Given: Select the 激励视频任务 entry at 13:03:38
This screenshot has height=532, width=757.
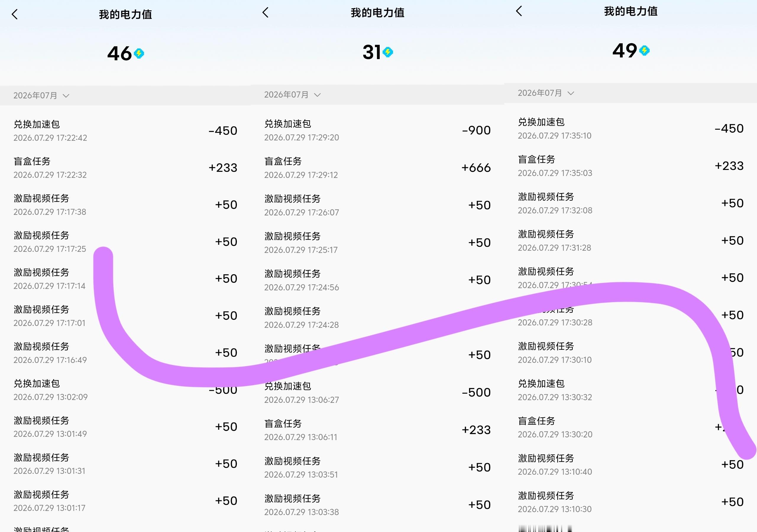Looking at the screenshot, I should [378, 505].
